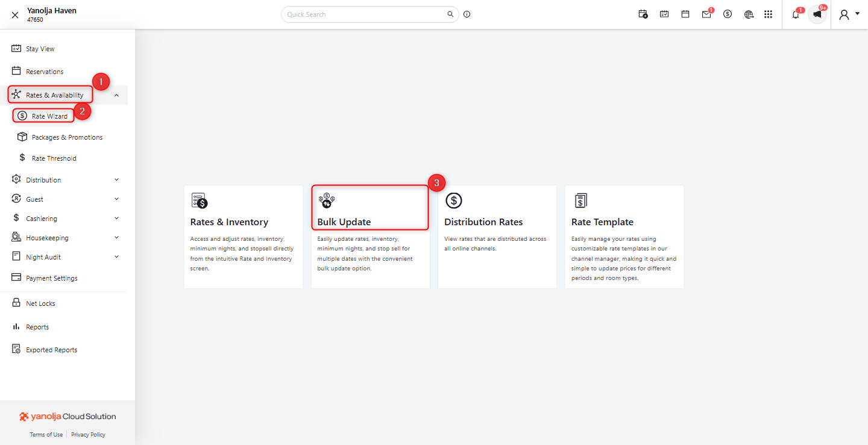Viewport: 868px width, 445px height.
Task: Open Rate Wizard submenu item
Action: tap(49, 116)
